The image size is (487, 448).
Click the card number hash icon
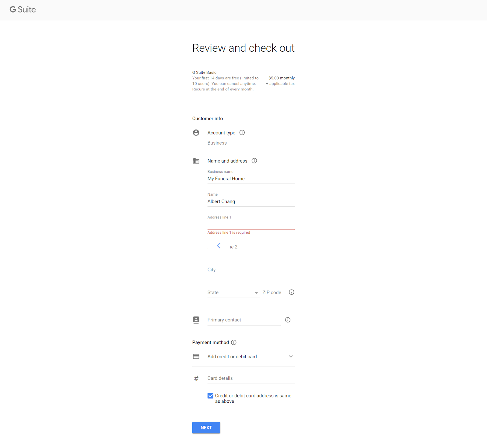click(x=196, y=378)
